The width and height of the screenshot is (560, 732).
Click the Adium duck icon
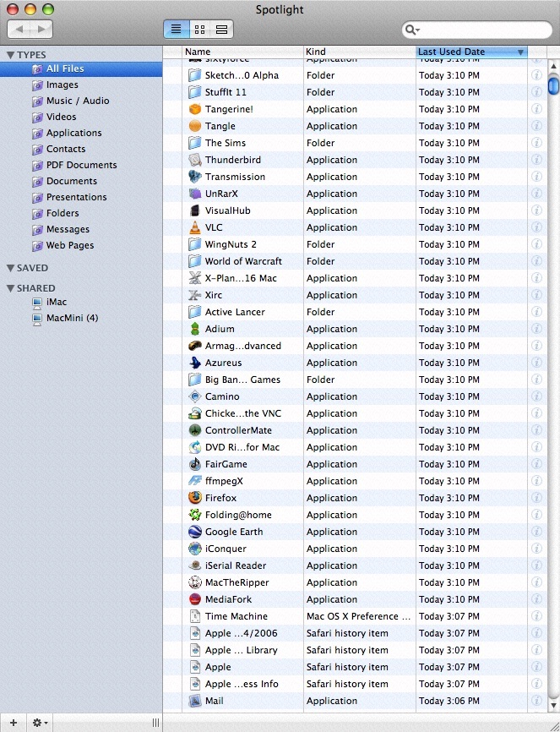click(194, 329)
